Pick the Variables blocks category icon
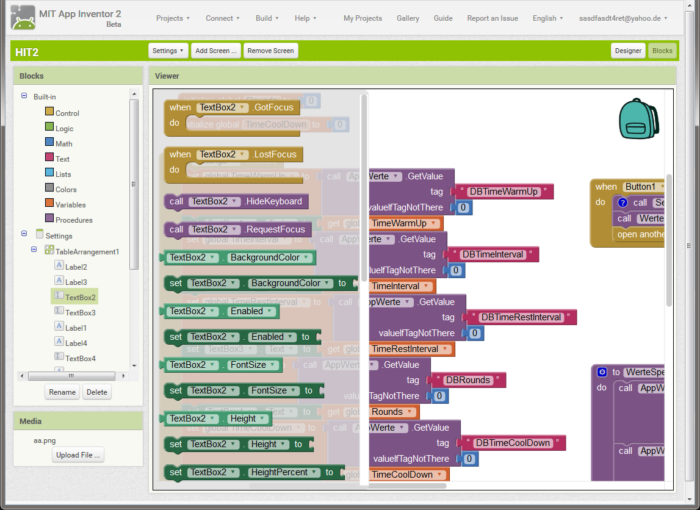Screen dimensions: 700x510 [49, 203]
